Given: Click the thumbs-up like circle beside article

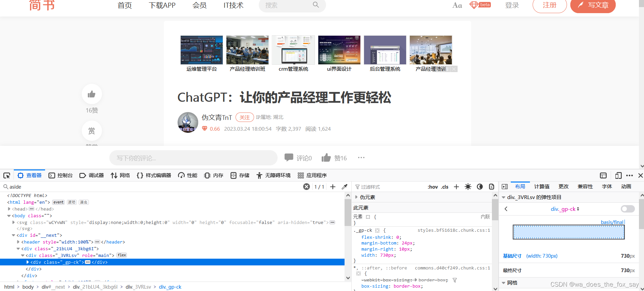Looking at the screenshot, I should pos(92,94).
